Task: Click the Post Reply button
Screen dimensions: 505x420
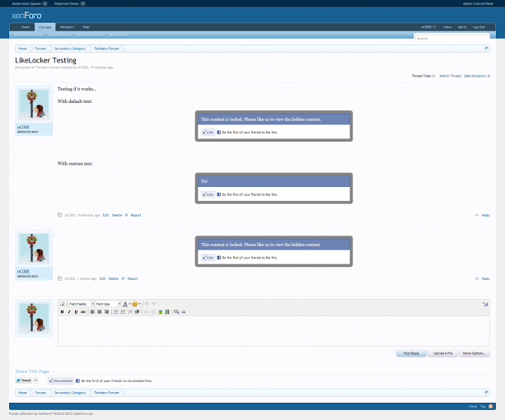Action: 410,353
